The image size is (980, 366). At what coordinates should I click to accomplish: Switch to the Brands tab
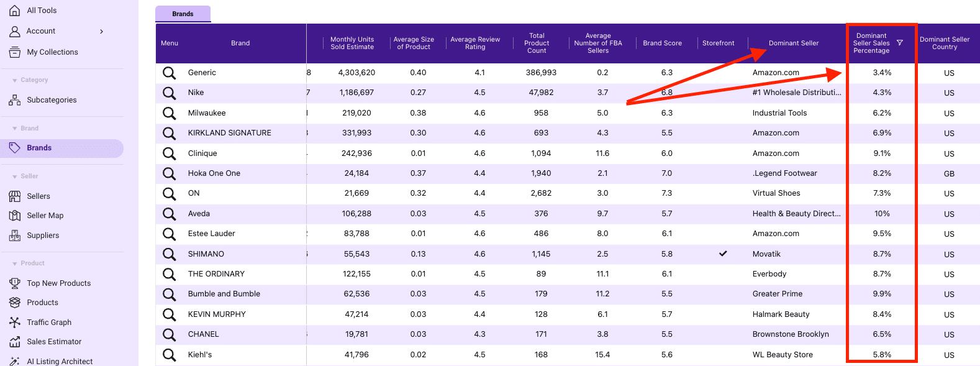tap(183, 14)
